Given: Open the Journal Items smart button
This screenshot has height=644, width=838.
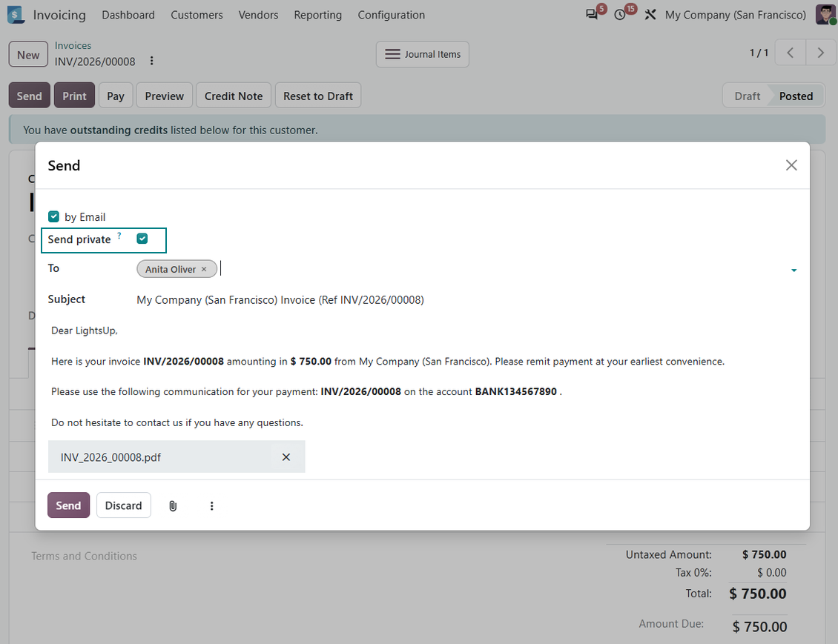Looking at the screenshot, I should click(422, 54).
